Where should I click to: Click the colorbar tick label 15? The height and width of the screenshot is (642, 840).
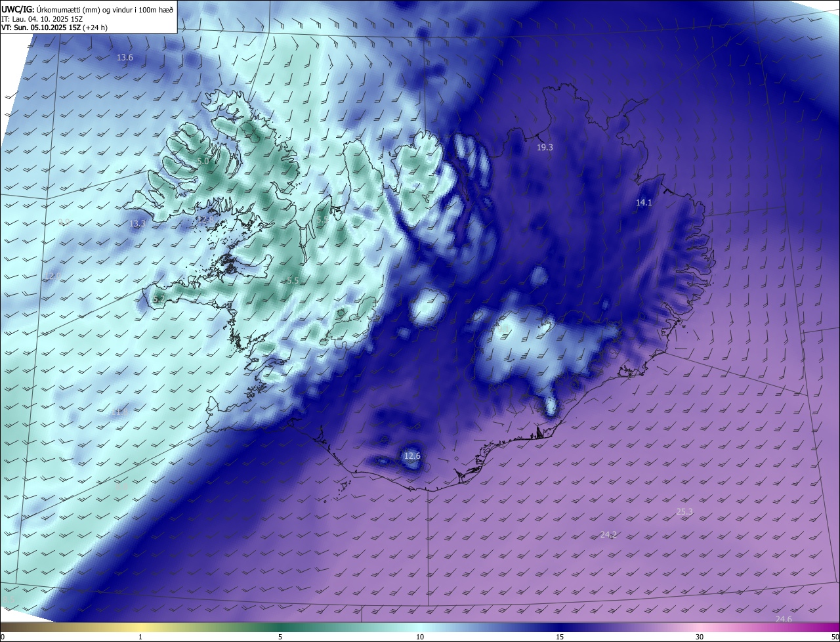[560, 637]
